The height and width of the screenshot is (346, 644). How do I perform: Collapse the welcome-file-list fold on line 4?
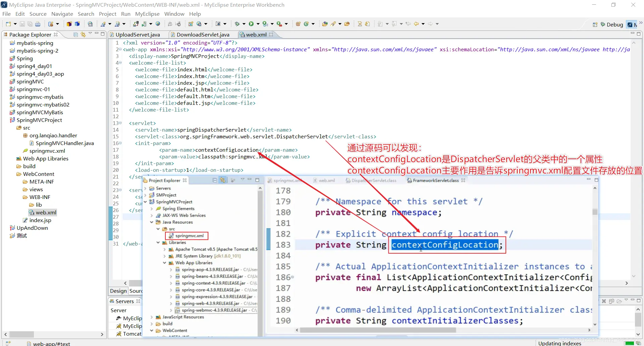pyautogui.click(x=120, y=63)
